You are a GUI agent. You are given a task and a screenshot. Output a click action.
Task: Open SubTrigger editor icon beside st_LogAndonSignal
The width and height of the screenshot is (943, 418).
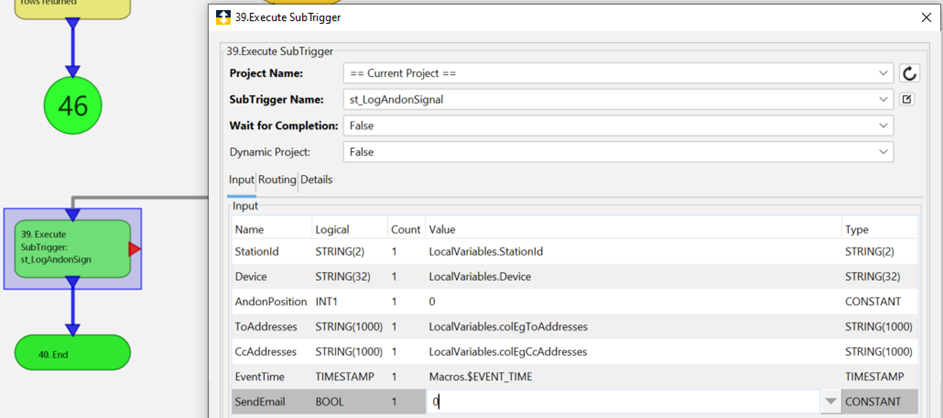coord(907,99)
